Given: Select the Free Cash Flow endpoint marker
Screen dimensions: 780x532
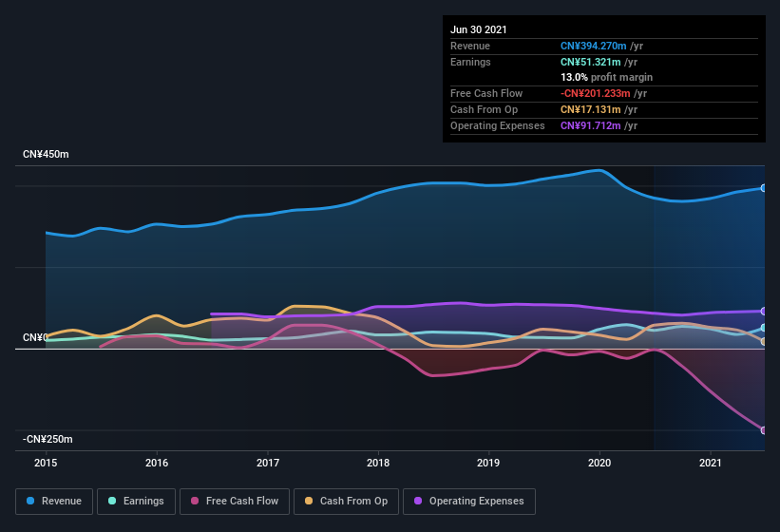Looking at the screenshot, I should click(x=764, y=430).
